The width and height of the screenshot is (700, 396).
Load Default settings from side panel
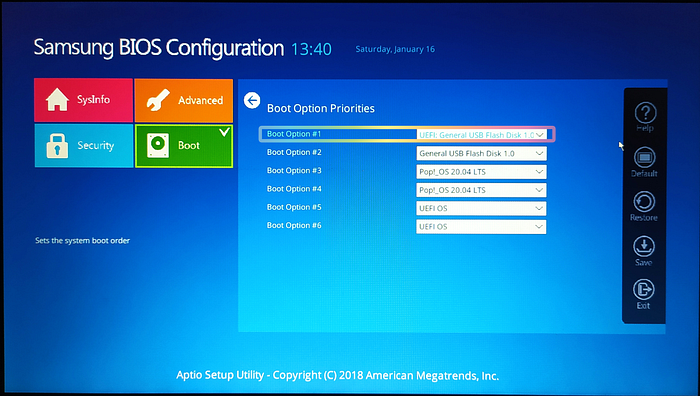[644, 162]
